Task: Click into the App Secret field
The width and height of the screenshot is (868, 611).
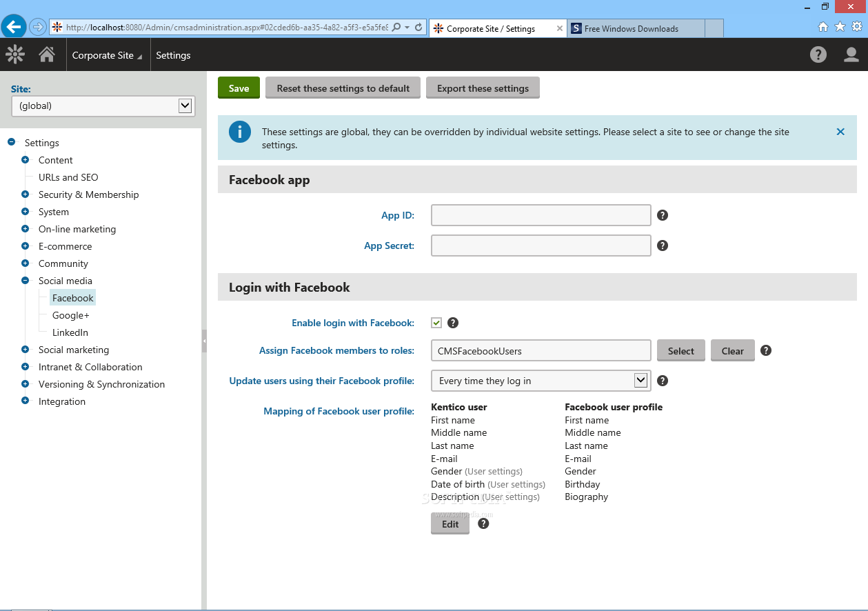Action: pos(541,246)
